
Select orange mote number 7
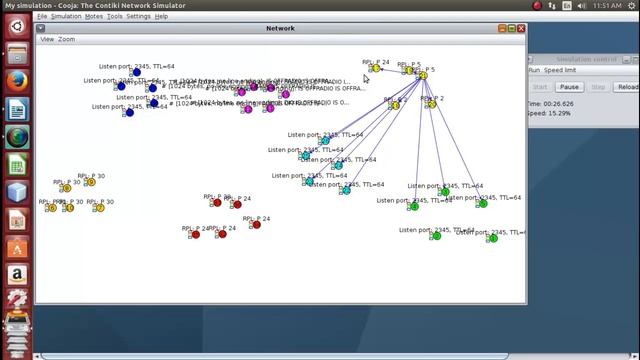pyautogui.click(x=100, y=208)
